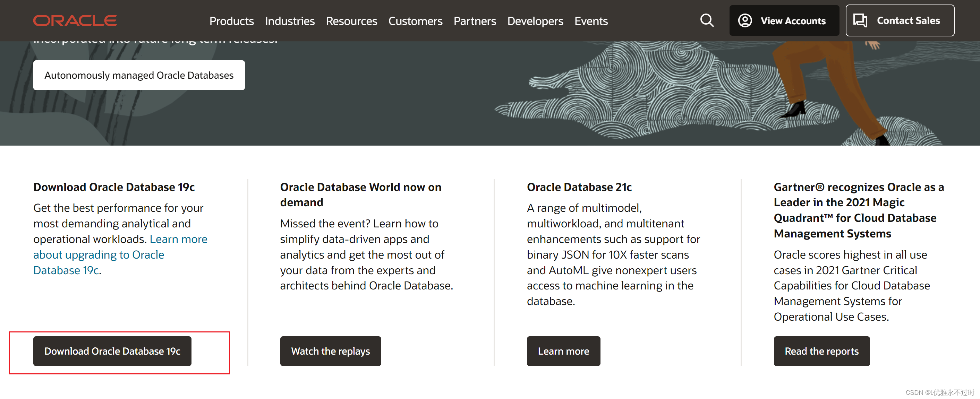Viewport: 980px width, 399px height.
Task: Click Autonomously managed Oracle Databases button
Action: (139, 75)
